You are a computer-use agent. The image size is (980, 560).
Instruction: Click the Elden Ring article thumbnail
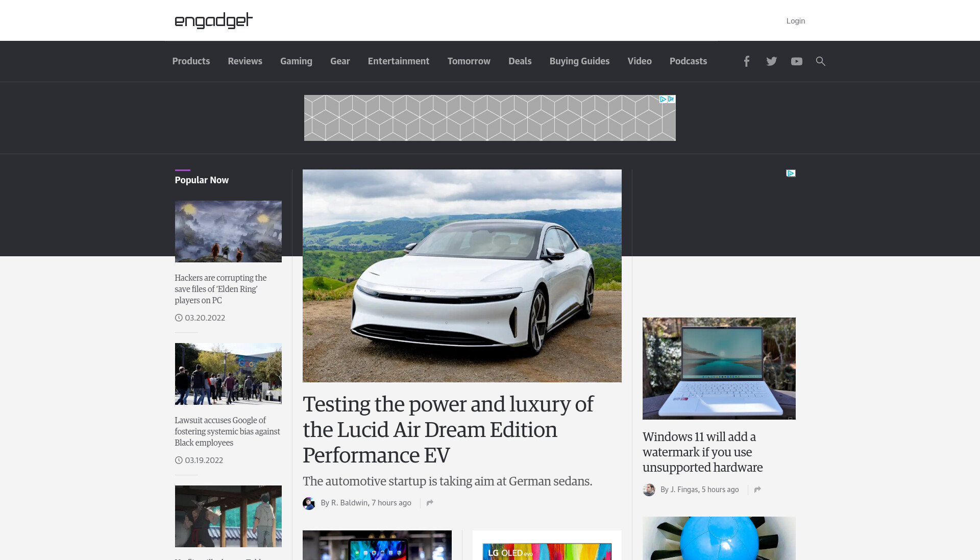[x=228, y=231]
